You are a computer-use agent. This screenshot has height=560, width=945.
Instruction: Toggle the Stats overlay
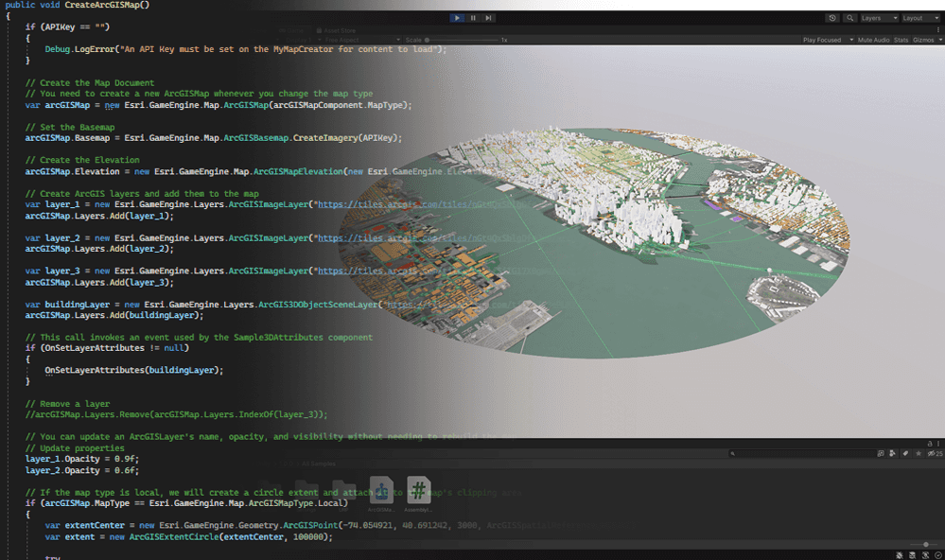(x=901, y=40)
